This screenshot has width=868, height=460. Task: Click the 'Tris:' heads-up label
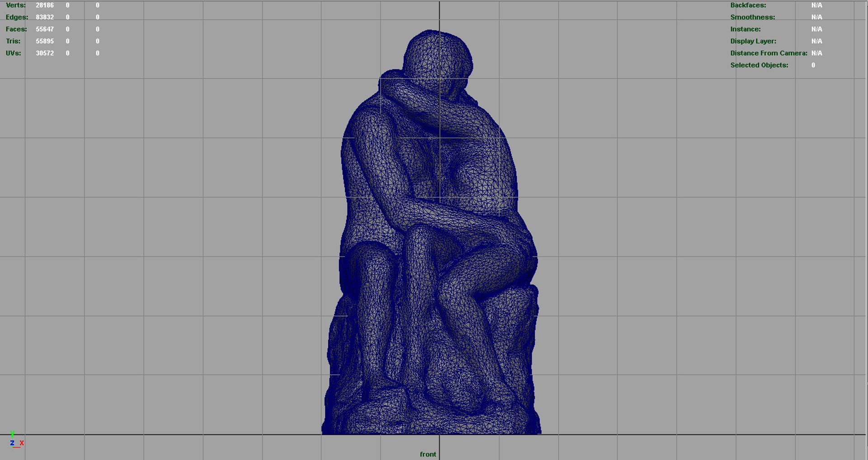[13, 41]
